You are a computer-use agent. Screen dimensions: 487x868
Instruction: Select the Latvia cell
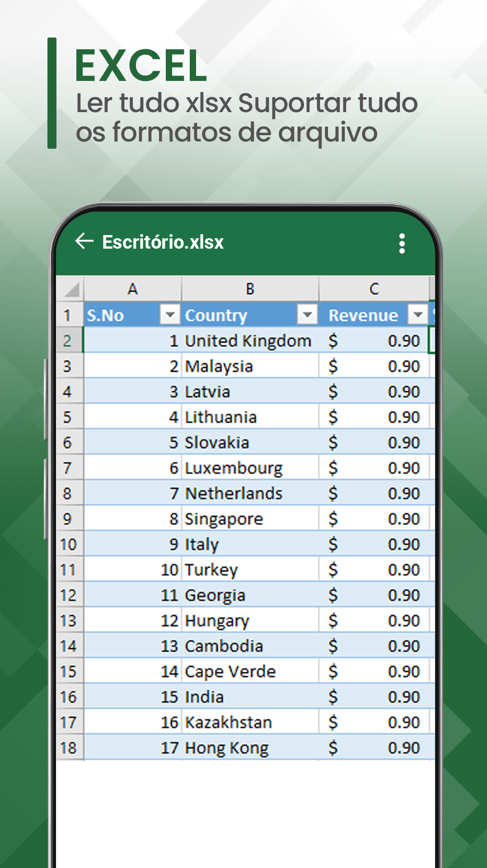point(250,391)
